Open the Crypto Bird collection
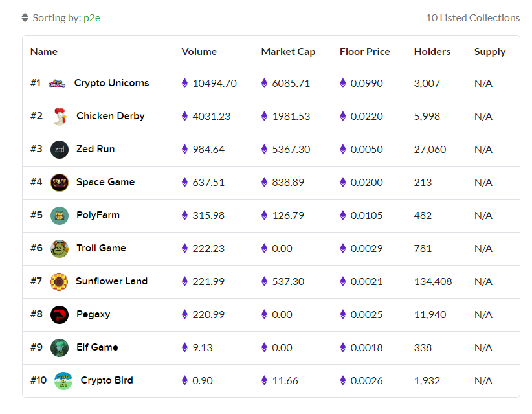This screenshot has width=532, height=414. 107,380
